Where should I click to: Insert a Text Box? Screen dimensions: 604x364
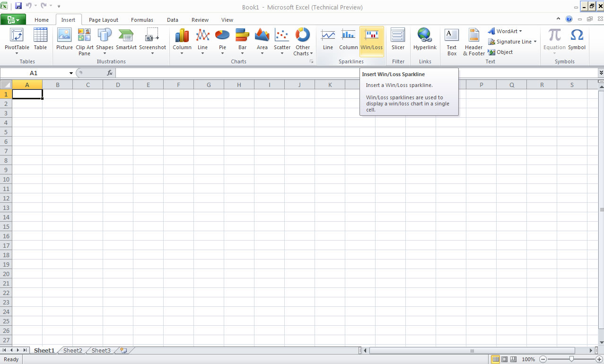tap(452, 42)
